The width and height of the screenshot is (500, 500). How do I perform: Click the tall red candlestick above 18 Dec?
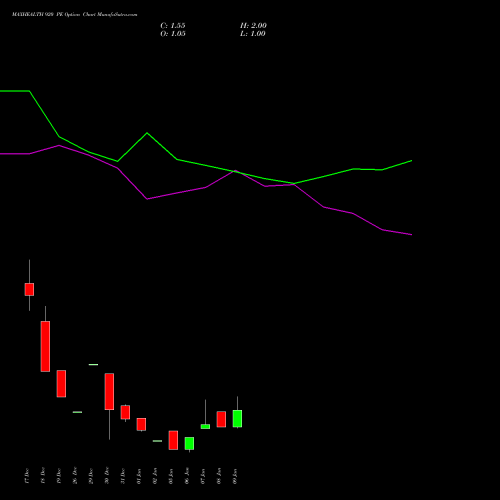(45, 346)
